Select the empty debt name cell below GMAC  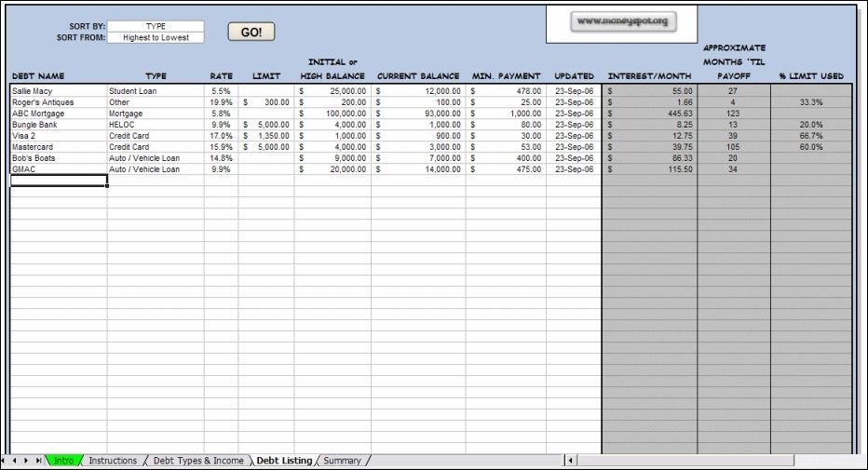point(58,181)
